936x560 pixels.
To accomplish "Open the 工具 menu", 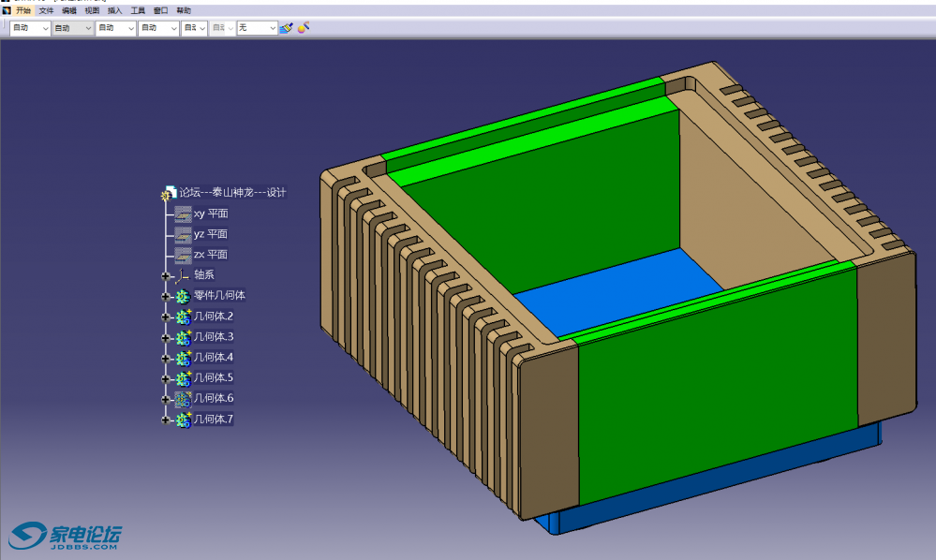I will [138, 10].
